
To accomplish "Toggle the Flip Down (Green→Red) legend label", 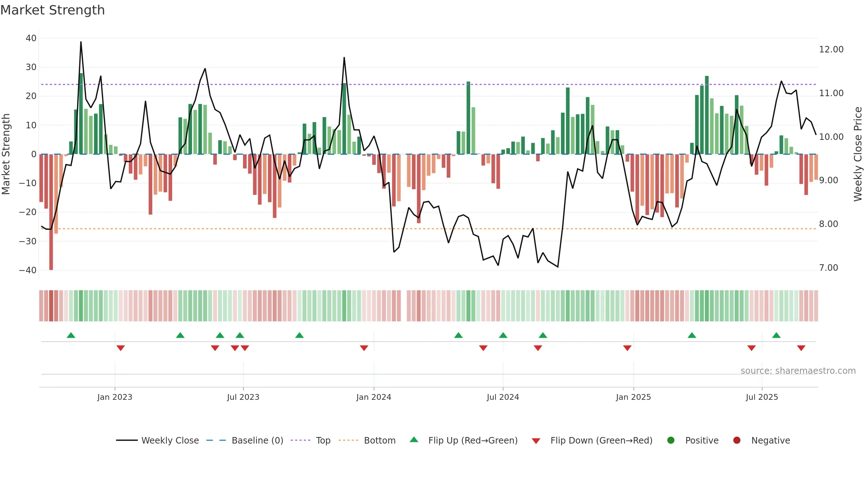I will pos(601,440).
